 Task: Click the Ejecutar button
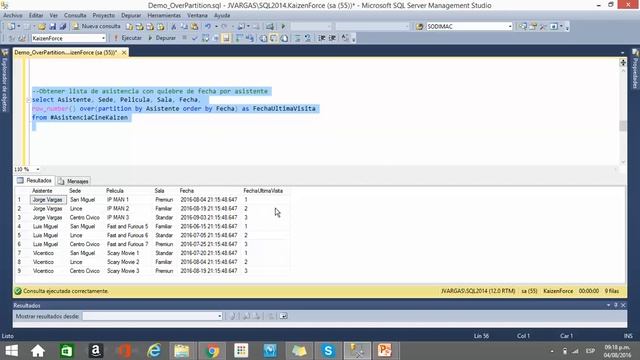(x=127, y=38)
